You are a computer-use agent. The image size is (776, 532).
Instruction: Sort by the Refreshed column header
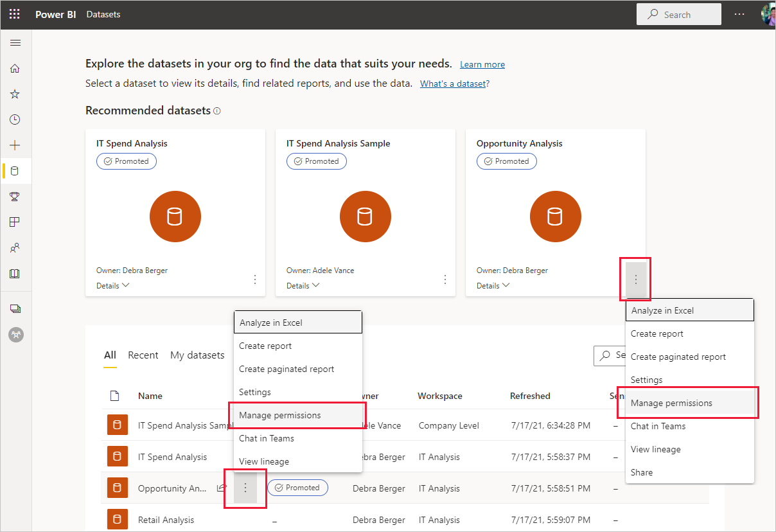(530, 396)
